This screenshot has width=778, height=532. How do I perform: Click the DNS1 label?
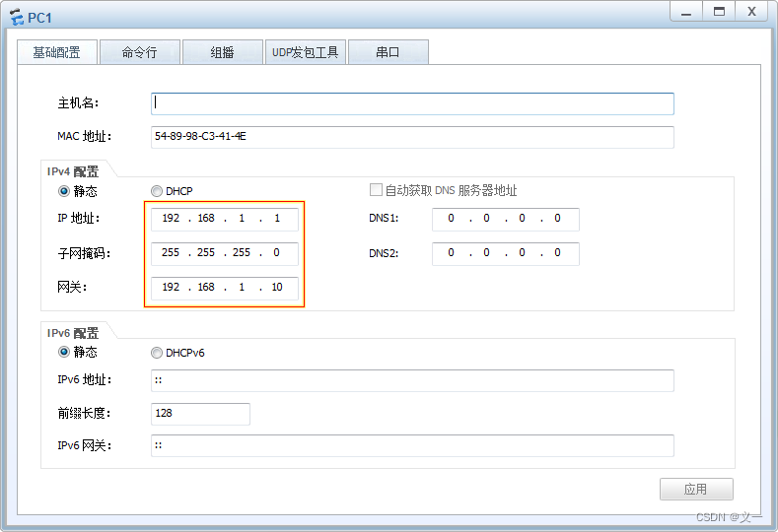pos(384,218)
